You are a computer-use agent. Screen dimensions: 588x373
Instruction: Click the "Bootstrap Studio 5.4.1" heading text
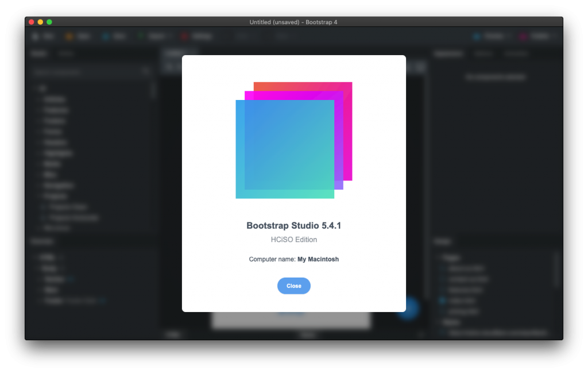(293, 225)
